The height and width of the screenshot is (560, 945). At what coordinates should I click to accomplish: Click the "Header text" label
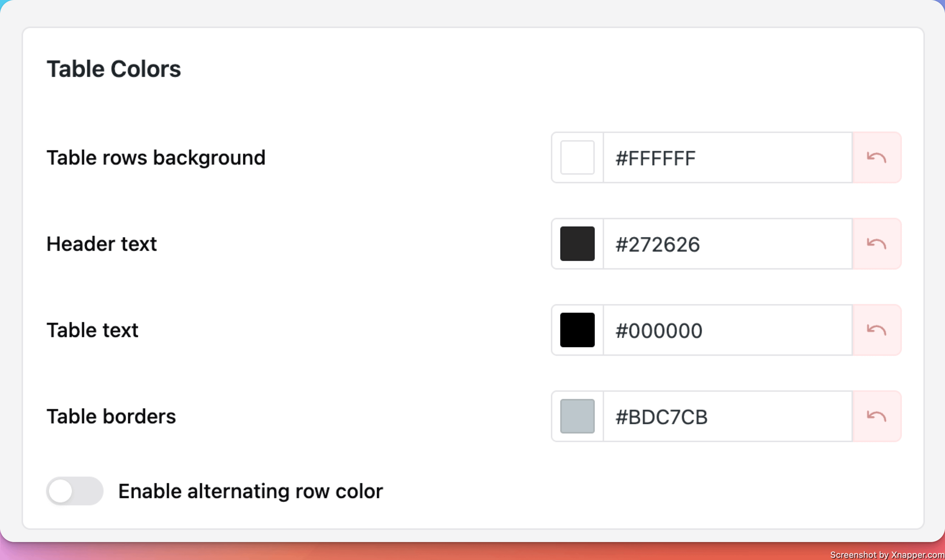[x=101, y=244]
